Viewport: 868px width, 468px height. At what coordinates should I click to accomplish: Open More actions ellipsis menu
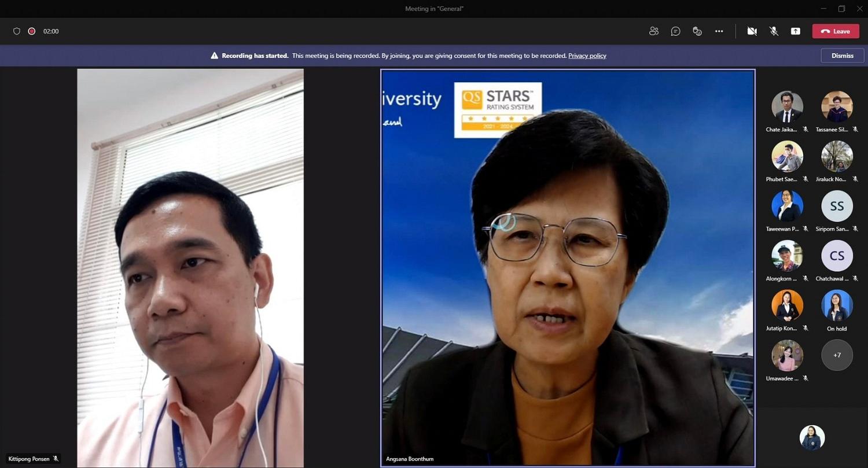pos(719,31)
